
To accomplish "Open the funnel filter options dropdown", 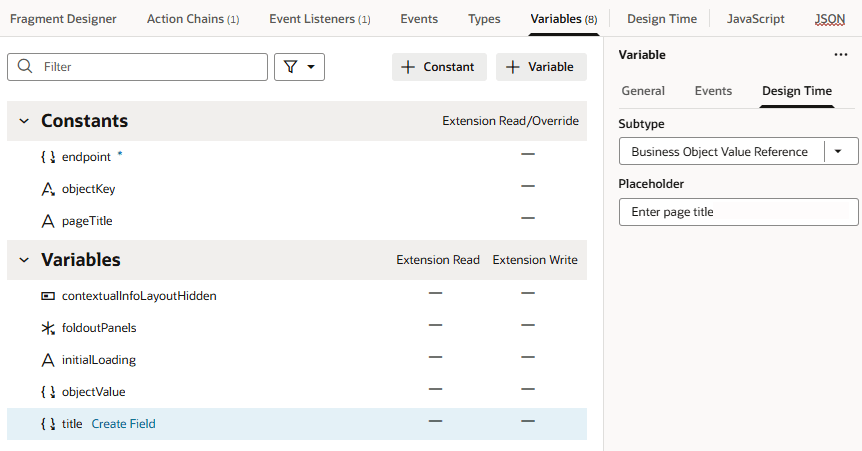I will tap(299, 67).
